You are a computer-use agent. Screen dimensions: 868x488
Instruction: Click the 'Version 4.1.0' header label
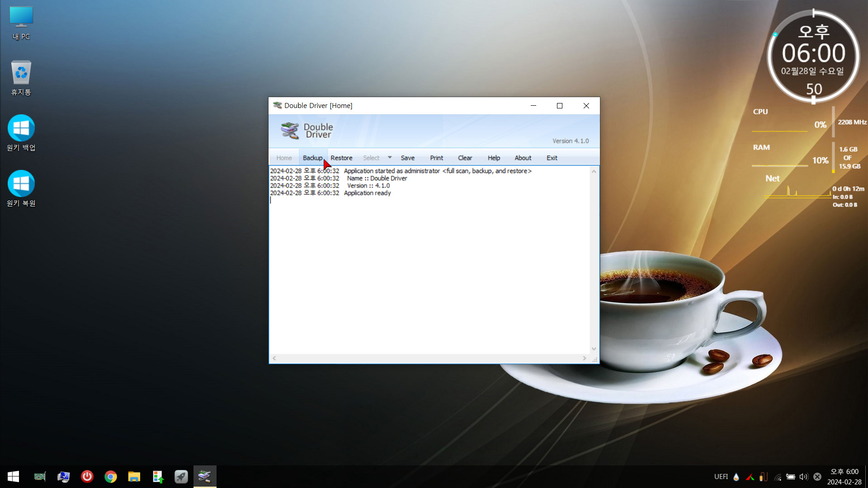(571, 141)
